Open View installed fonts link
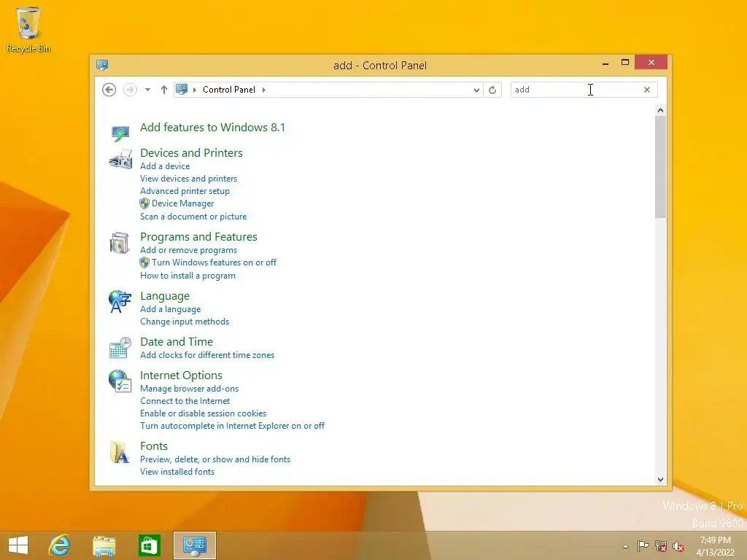The height and width of the screenshot is (560, 747). tap(177, 472)
